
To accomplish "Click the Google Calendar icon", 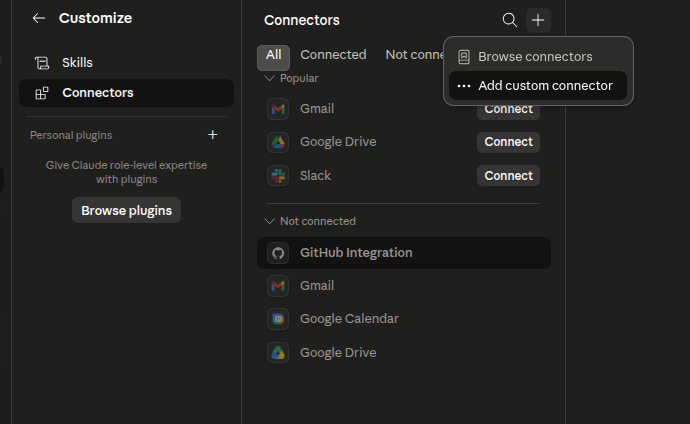I will click(278, 319).
